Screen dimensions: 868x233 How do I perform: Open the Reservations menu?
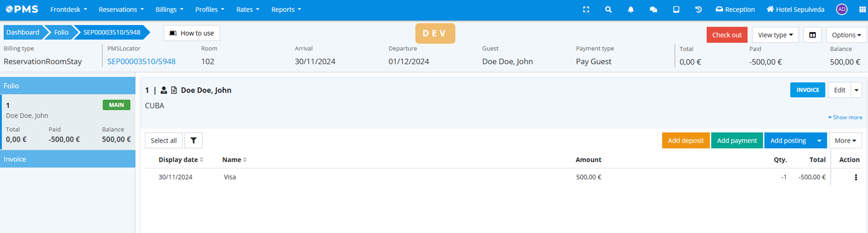pos(121,9)
